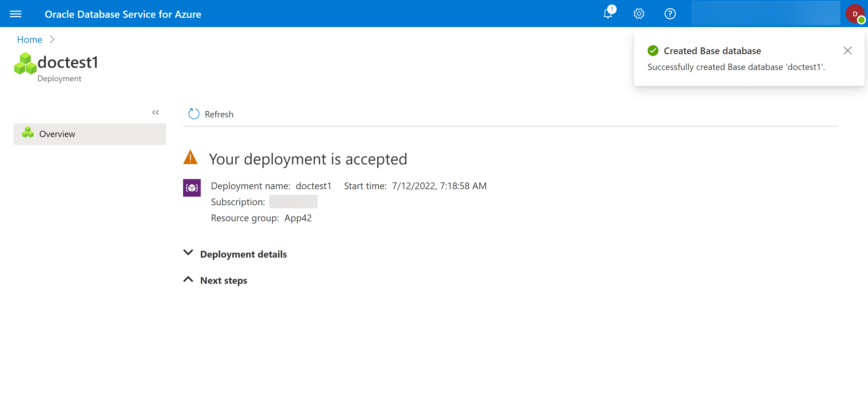Open the help question mark icon

point(670,14)
